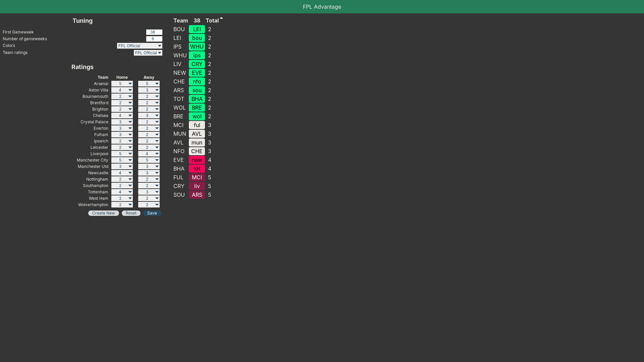Image resolution: width=644 pixels, height=362 pixels.
Task: Click the grey 'ful' fixture for MCI
Action: click(x=197, y=125)
